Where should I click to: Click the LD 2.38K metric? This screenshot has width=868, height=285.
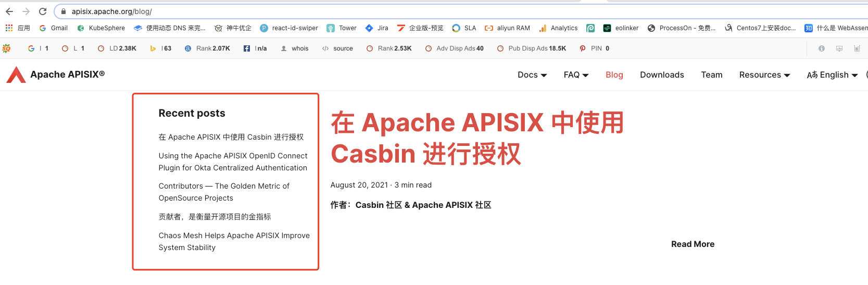click(117, 48)
